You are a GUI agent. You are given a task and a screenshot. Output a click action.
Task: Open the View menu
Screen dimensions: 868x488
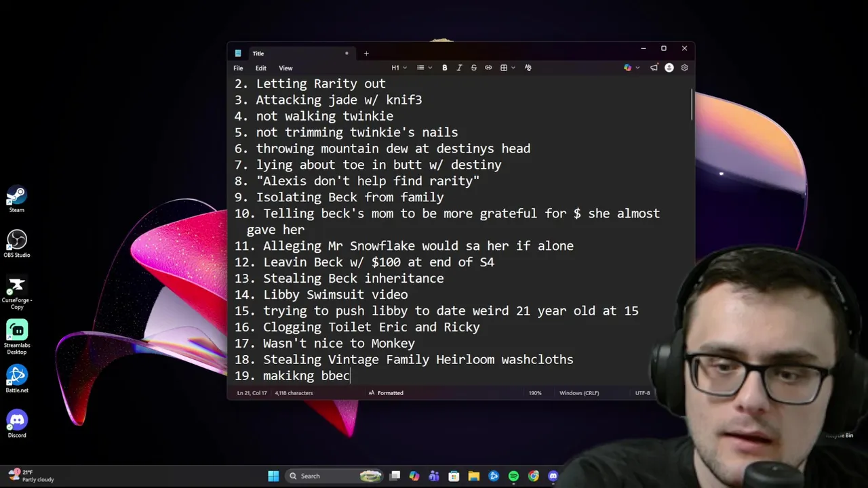[285, 68]
